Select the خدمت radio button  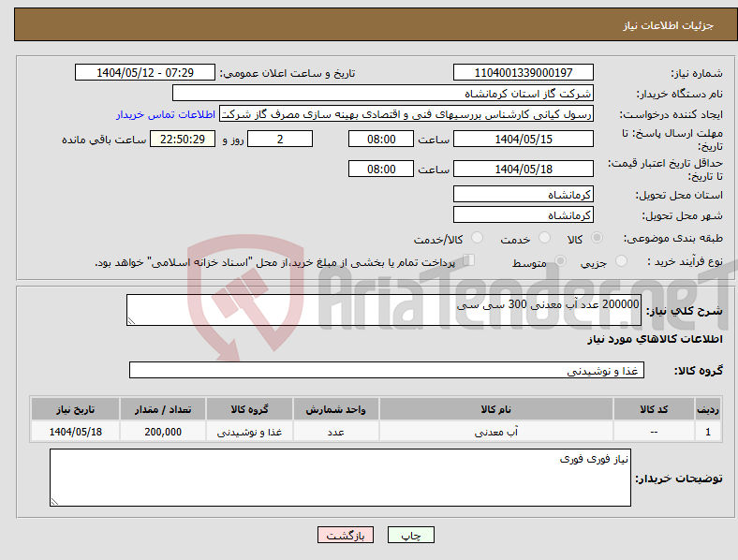coord(544,238)
